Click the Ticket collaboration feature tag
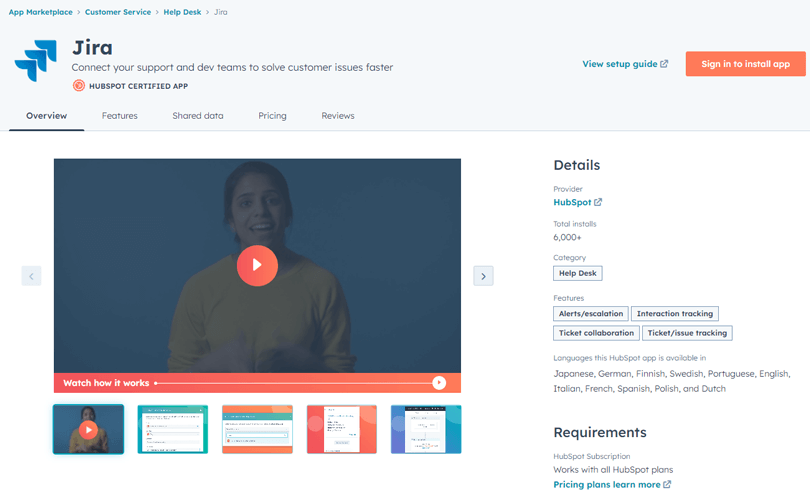This screenshot has height=496, width=810. 596,333
